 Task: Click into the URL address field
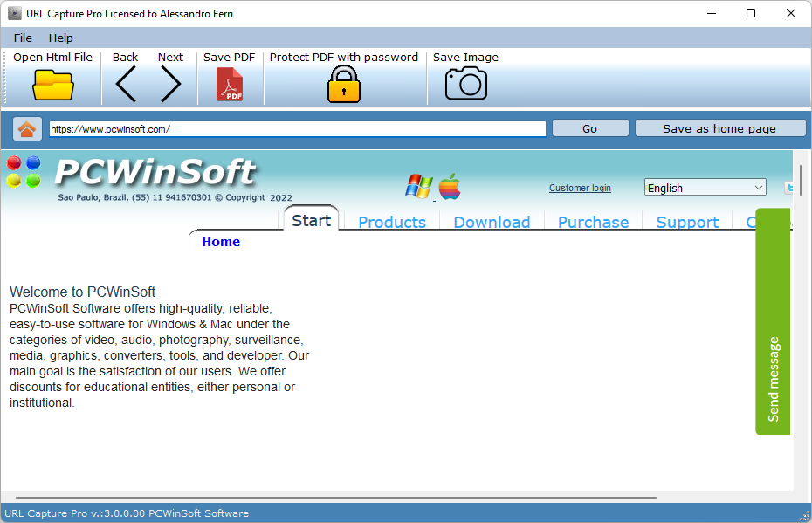298,129
